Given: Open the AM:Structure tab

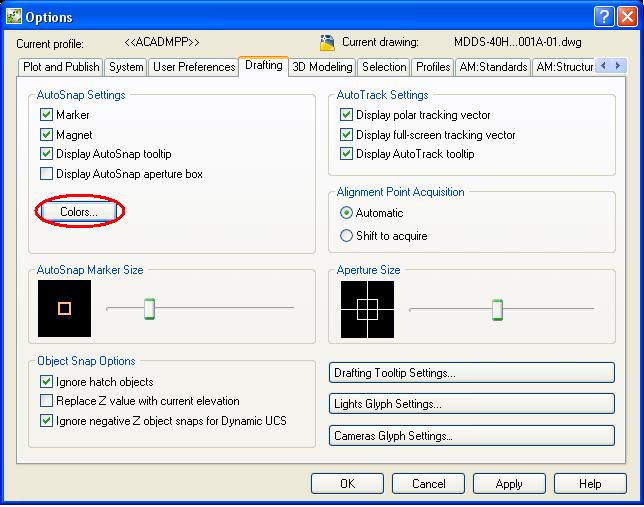Looking at the screenshot, I should click(564, 67).
